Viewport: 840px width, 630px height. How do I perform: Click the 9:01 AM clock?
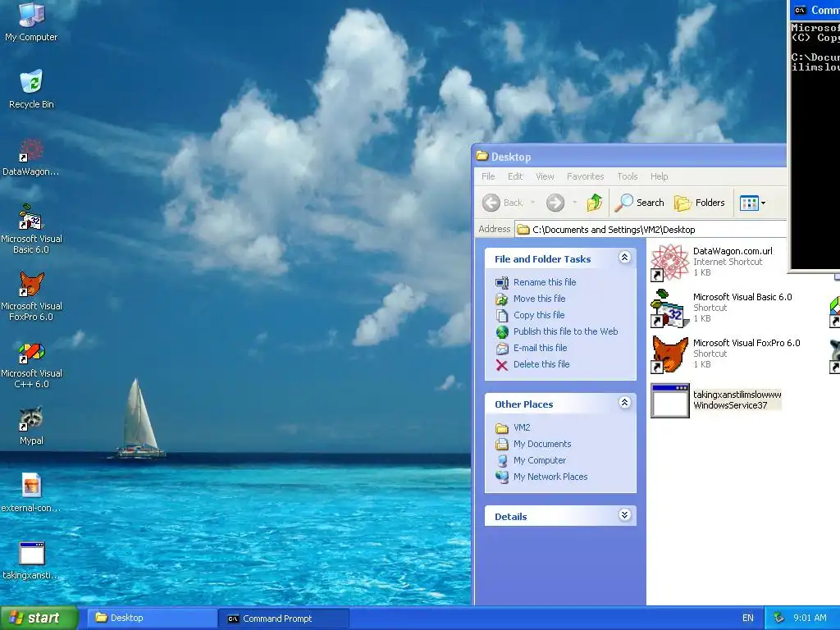[810, 619]
